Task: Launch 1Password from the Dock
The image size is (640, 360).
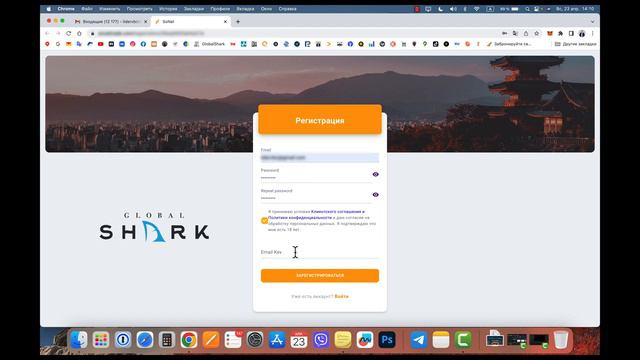Action: pos(123,340)
